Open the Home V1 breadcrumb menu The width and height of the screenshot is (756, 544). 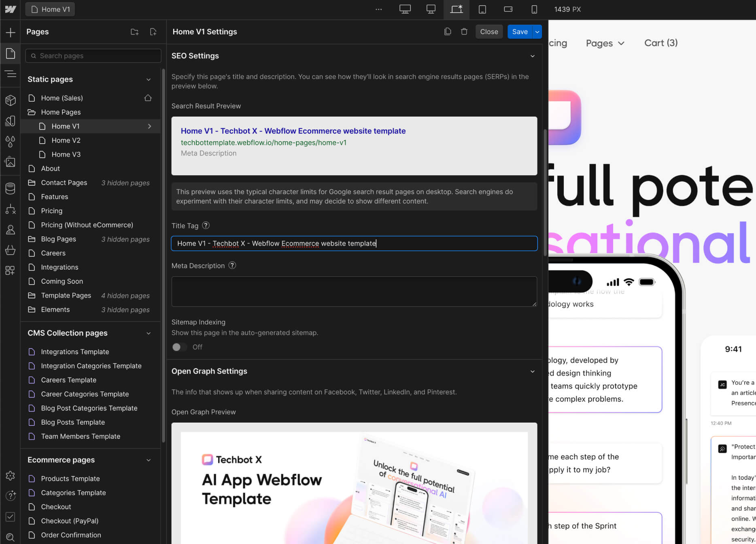tap(50, 9)
